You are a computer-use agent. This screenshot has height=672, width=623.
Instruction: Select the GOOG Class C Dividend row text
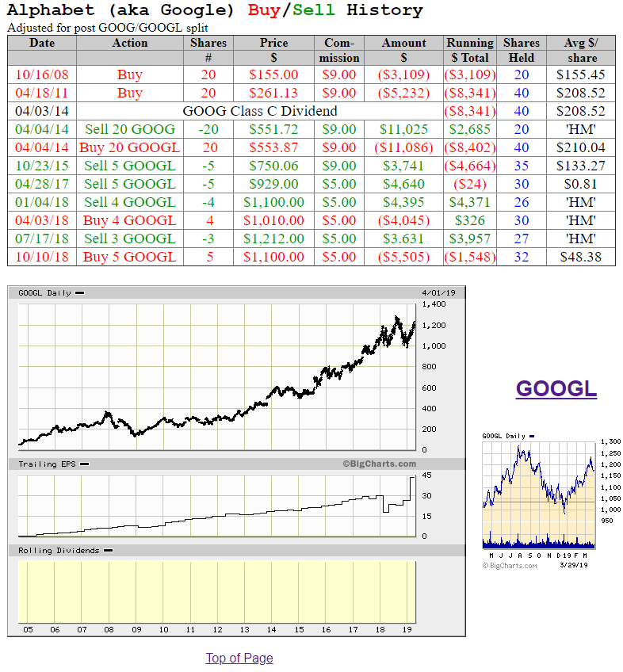[260, 111]
